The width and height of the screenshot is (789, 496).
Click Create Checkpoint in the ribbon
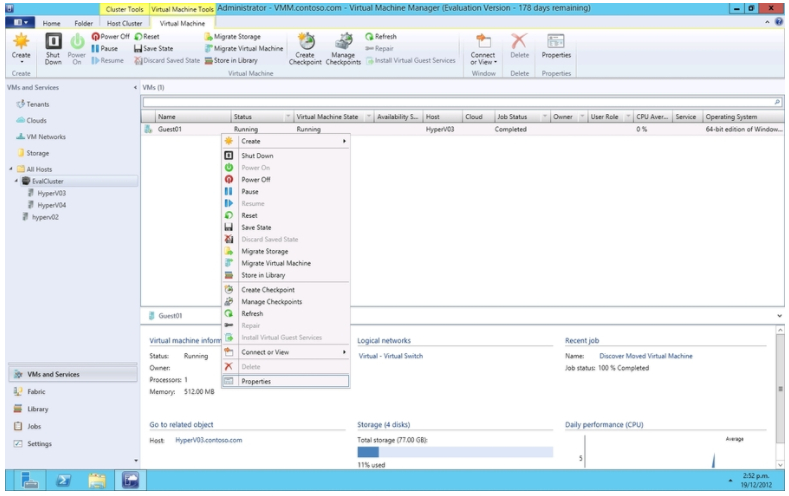tap(305, 49)
